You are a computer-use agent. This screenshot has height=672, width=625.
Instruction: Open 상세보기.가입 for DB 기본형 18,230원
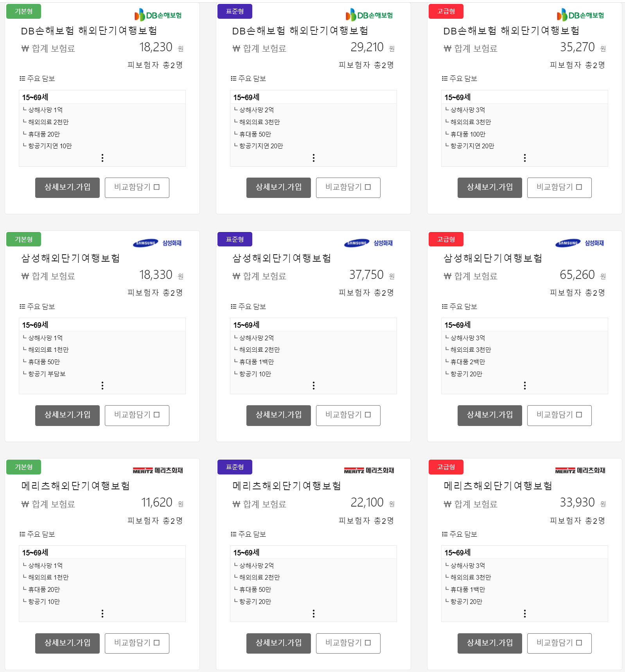pos(67,187)
